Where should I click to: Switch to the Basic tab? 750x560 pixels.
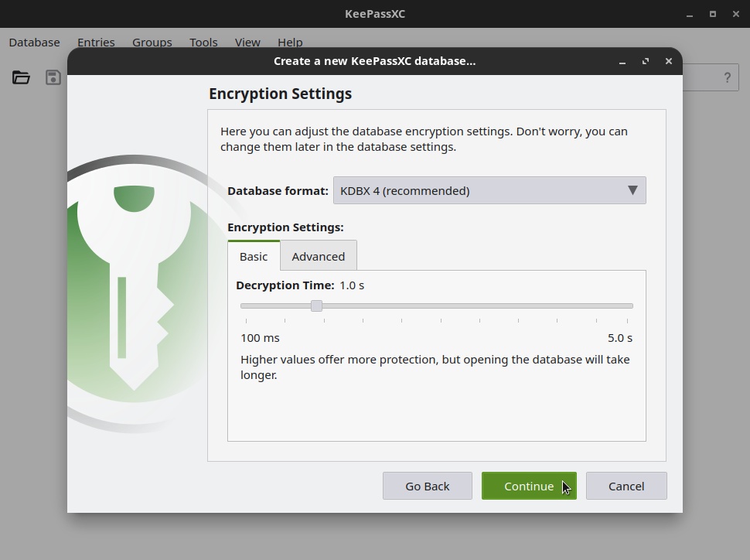(x=254, y=256)
